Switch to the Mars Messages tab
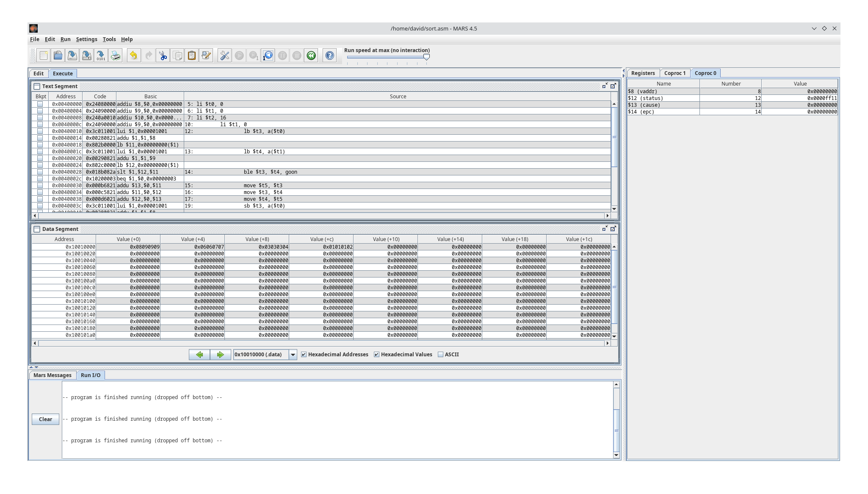This screenshot has width=868, height=494. pyautogui.click(x=52, y=375)
